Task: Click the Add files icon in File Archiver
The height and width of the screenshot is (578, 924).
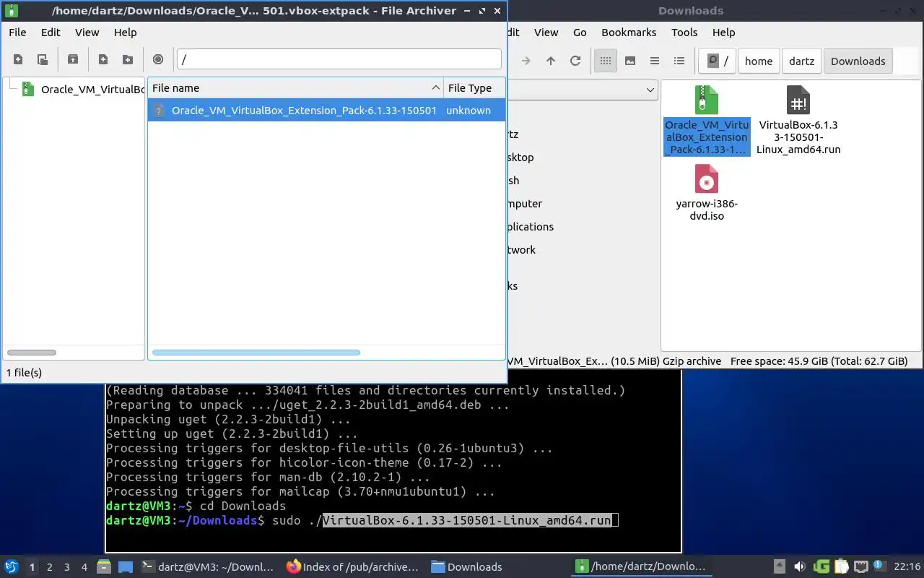Action: 103,60
